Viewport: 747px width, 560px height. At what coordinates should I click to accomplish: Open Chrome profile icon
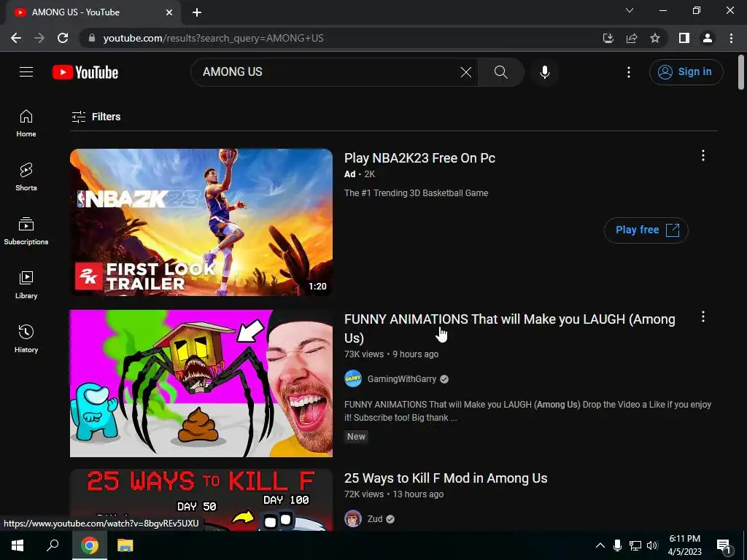(x=708, y=38)
